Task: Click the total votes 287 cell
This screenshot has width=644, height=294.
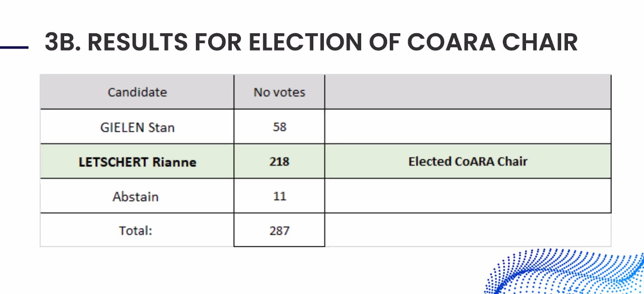Action: [279, 230]
